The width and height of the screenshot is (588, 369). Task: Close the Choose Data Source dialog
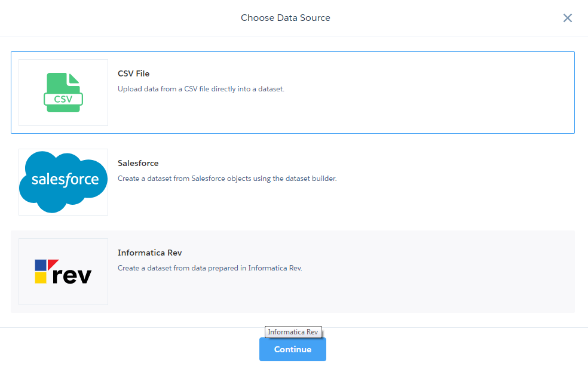(x=568, y=18)
